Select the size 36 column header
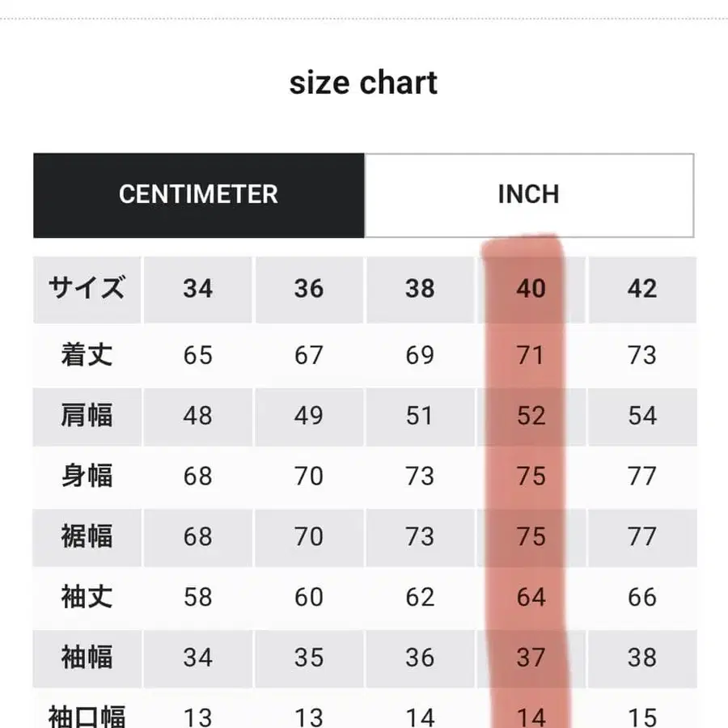Viewport: 728px width, 728px height. 308,289
